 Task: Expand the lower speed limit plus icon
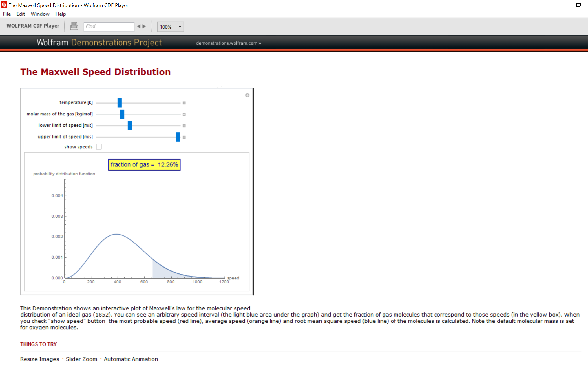click(184, 126)
